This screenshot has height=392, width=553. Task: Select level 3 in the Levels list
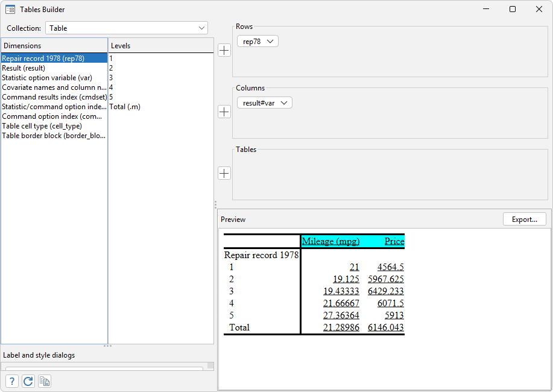(111, 77)
